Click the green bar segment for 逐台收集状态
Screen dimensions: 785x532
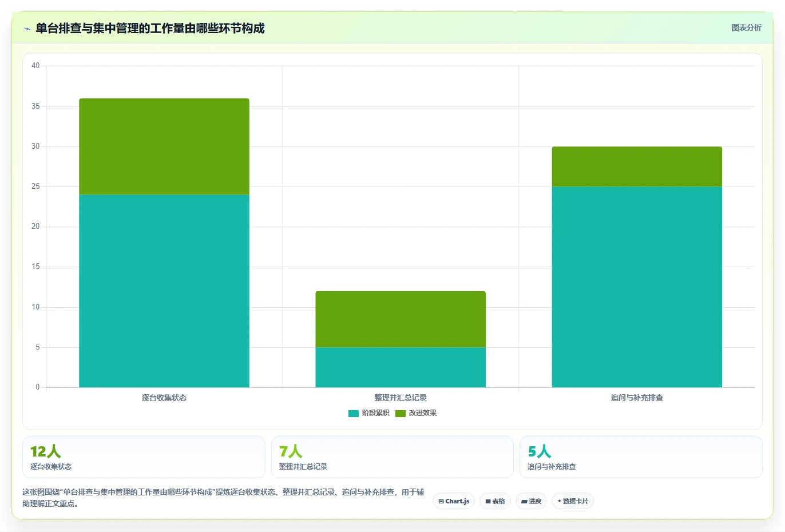[164, 146]
